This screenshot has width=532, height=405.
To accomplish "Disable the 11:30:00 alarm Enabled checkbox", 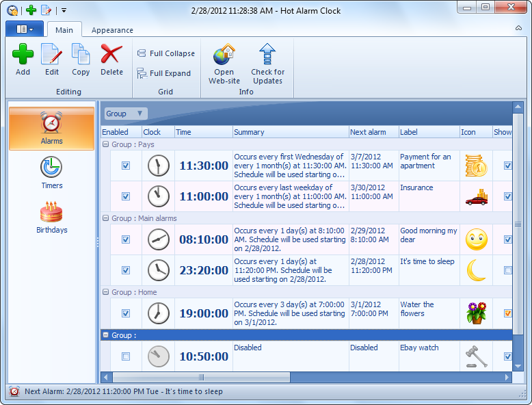I will coord(125,166).
